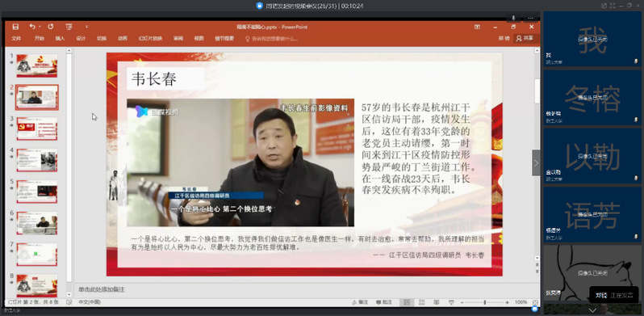Screen dimensions: 644x316
Task: Expand participant list chevron at bottom right
Action: tap(592, 310)
